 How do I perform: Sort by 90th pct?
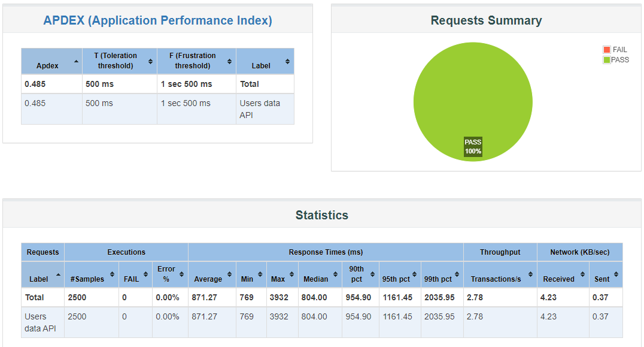point(372,275)
